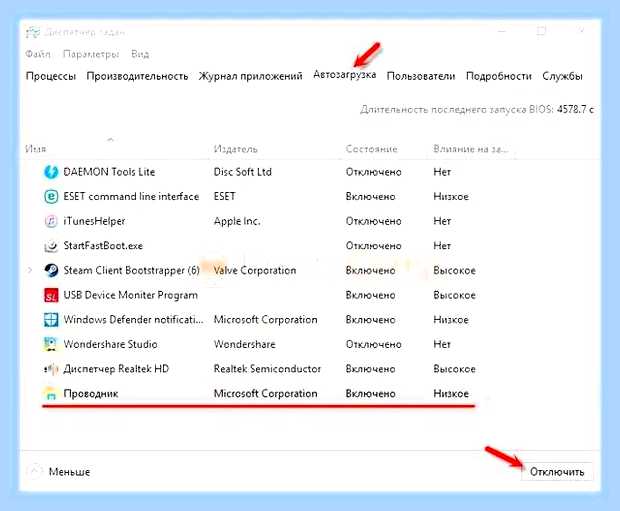Screen dimensions: 620x511
Task: Click the Task Manager title bar icon
Action: [33, 32]
